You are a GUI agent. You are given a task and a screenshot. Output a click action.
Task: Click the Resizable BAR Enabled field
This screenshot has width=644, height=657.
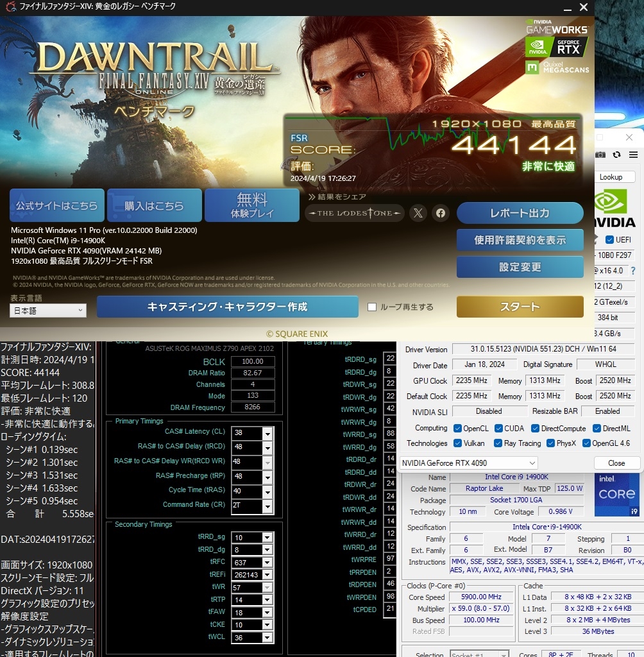tap(608, 411)
